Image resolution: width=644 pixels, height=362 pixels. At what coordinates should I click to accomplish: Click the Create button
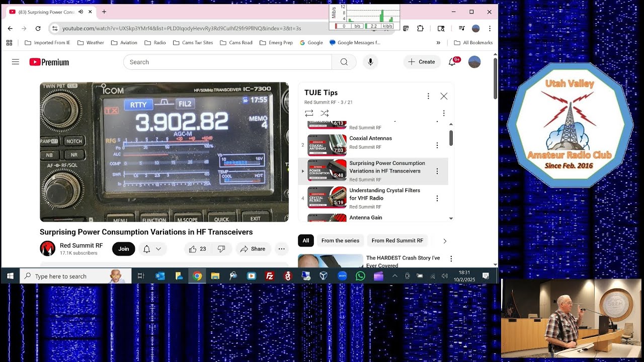[422, 62]
